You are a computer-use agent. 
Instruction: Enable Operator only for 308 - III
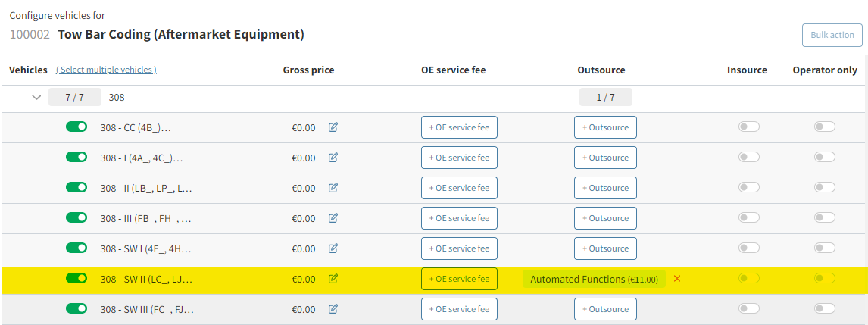(824, 217)
